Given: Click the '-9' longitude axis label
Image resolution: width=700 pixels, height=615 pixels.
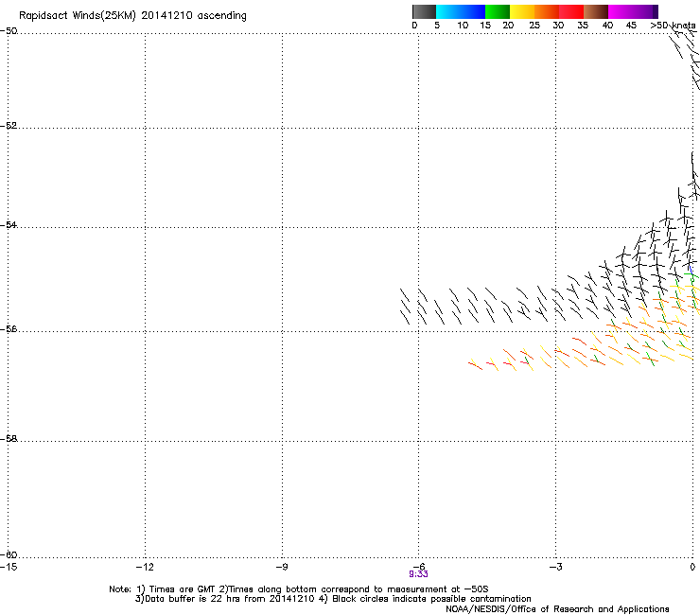Looking at the screenshot, I should [281, 567].
